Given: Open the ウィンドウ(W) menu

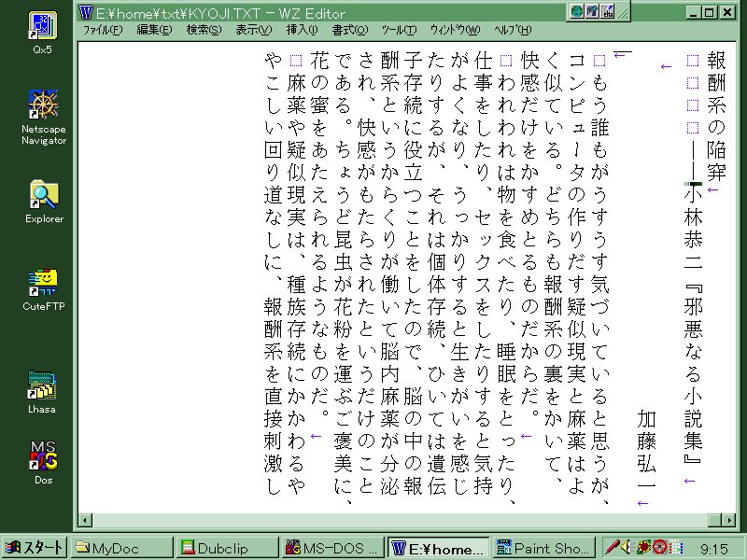Looking at the screenshot, I should tap(455, 30).
